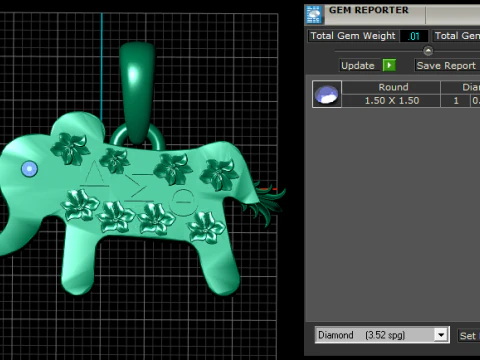Screen dimensions: 480x360
Task: Click the green arrow next to Update
Action: tap(389, 65)
